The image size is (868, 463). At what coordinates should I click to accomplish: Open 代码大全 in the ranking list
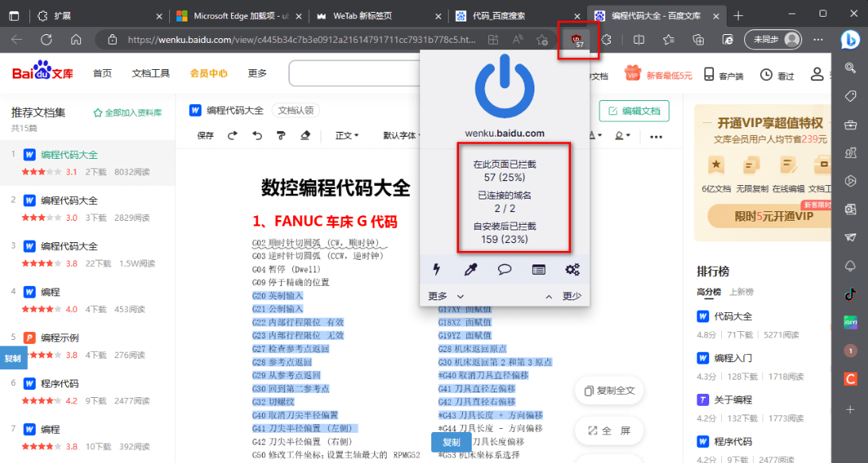point(733,316)
